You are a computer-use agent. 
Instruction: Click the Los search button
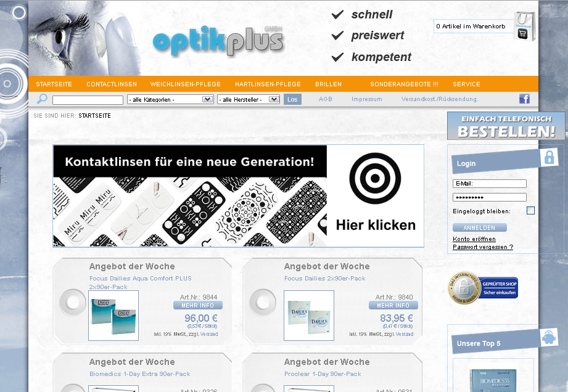292,99
